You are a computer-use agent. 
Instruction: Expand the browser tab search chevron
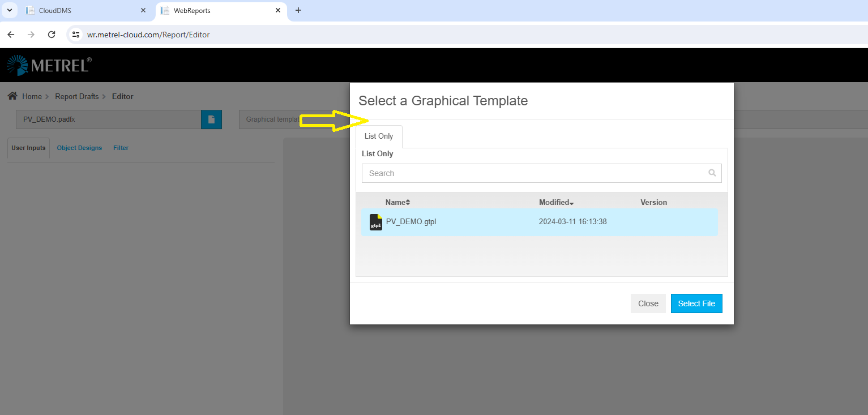(9, 10)
